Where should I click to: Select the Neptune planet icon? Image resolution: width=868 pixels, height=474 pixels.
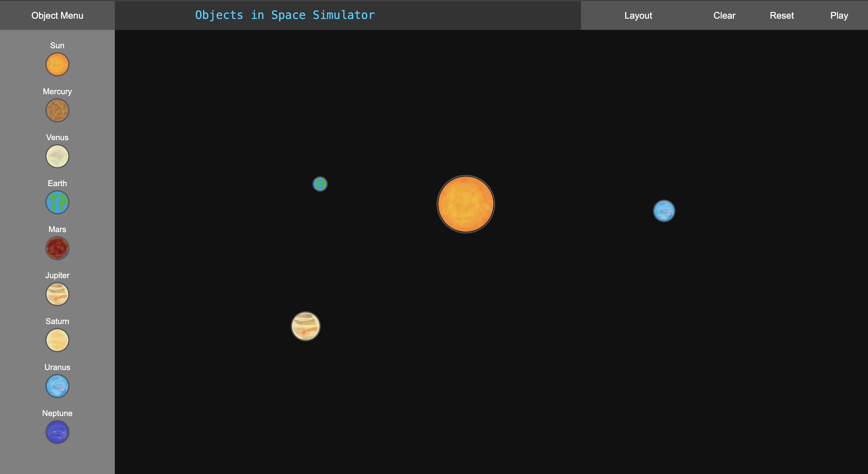(x=57, y=432)
